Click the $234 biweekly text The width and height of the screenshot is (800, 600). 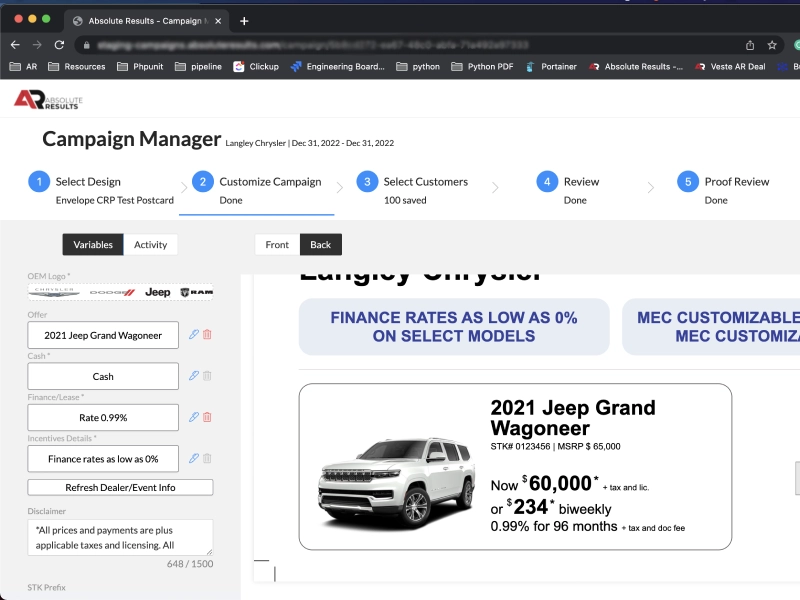coord(551,508)
